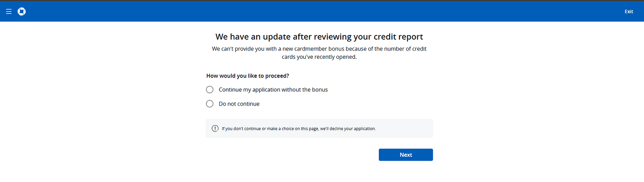The image size is (644, 182).
Task: Click 'How would you like to proceed?' question
Action: click(x=251, y=76)
